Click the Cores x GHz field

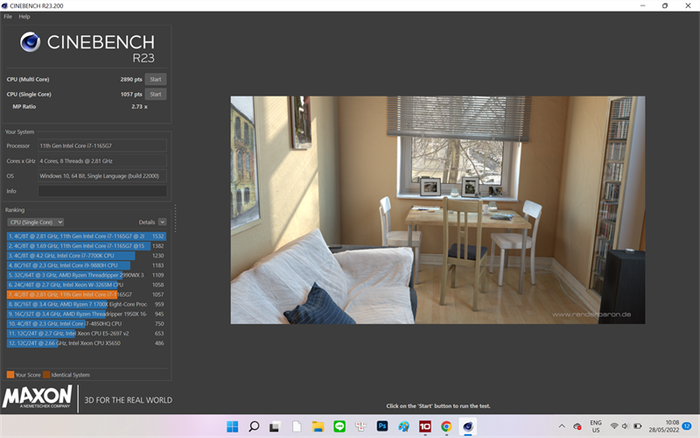coord(102,161)
